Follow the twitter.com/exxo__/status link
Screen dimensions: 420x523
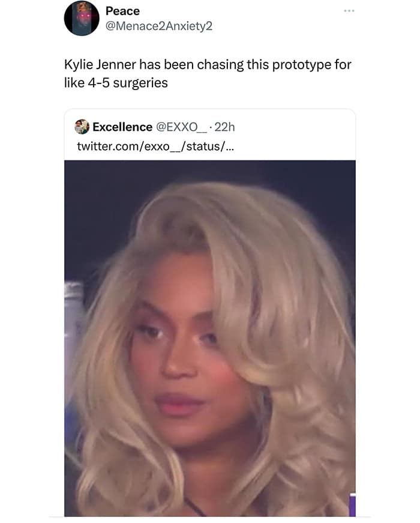pyautogui.click(x=155, y=146)
